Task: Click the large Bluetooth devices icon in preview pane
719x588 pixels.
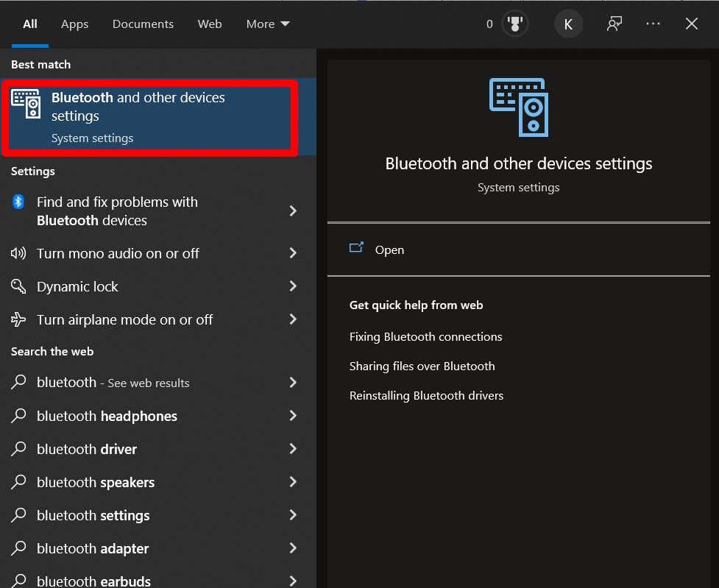Action: pyautogui.click(x=519, y=107)
